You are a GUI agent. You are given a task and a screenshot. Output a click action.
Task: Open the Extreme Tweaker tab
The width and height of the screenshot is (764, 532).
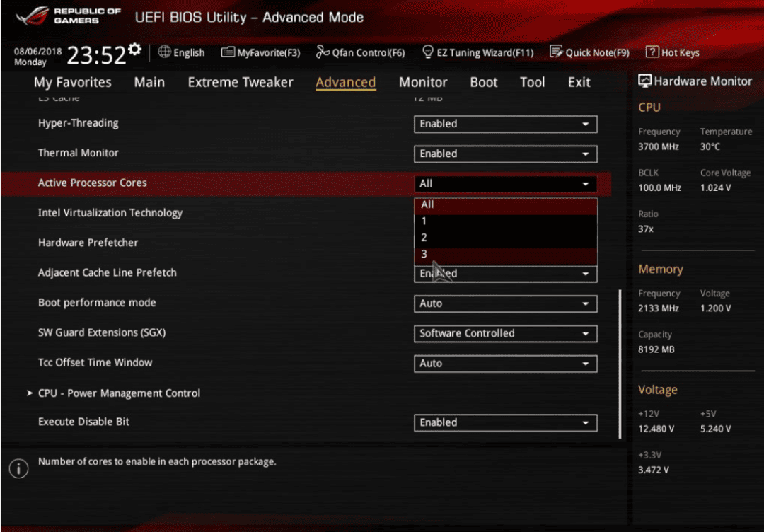pyautogui.click(x=241, y=82)
